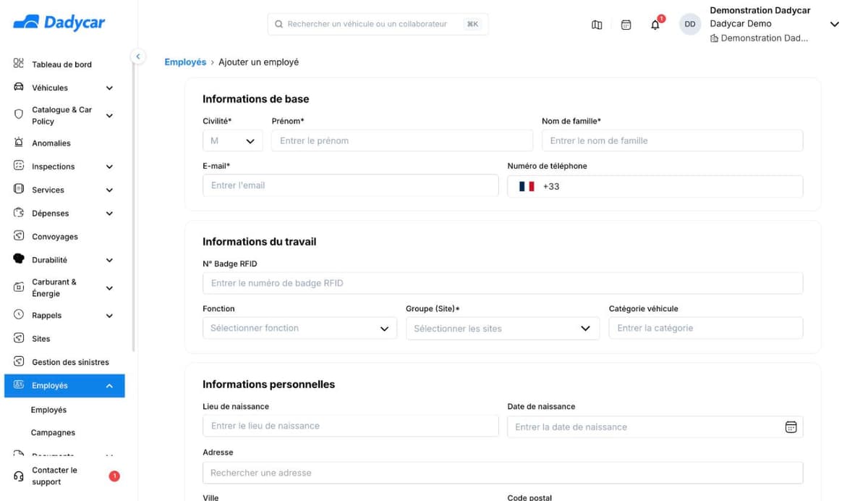
Task: Open Tableau de bord menu item
Action: [63, 64]
